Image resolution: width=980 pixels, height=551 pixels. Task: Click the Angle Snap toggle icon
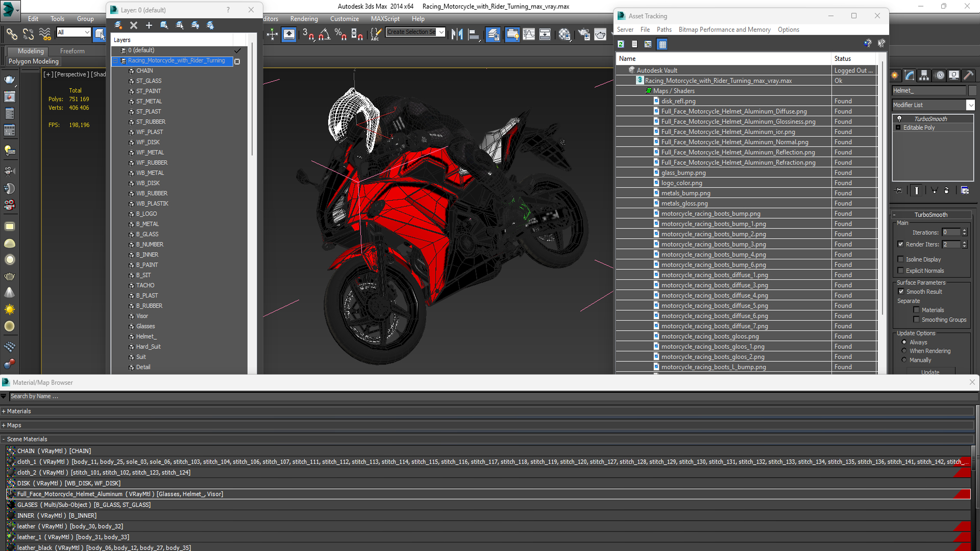tap(324, 34)
